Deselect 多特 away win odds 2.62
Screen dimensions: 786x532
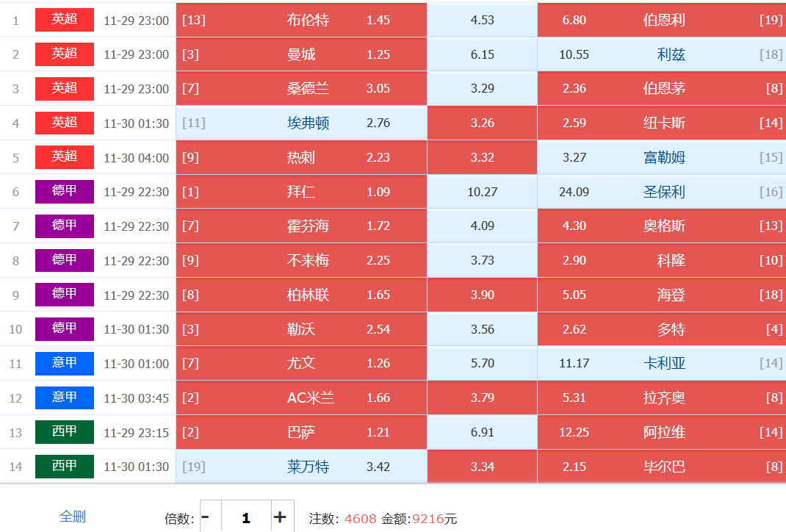coord(661,329)
